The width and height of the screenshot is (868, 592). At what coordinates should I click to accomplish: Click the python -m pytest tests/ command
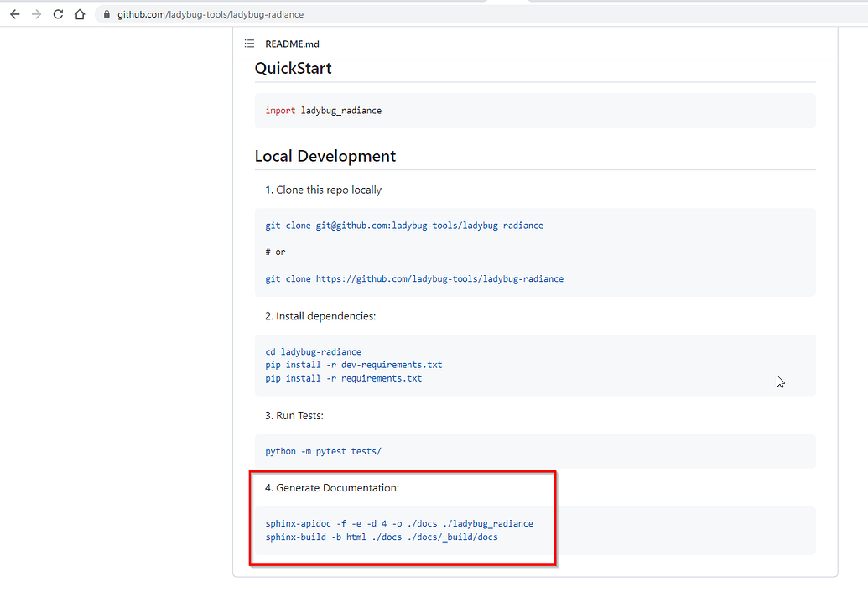click(323, 451)
